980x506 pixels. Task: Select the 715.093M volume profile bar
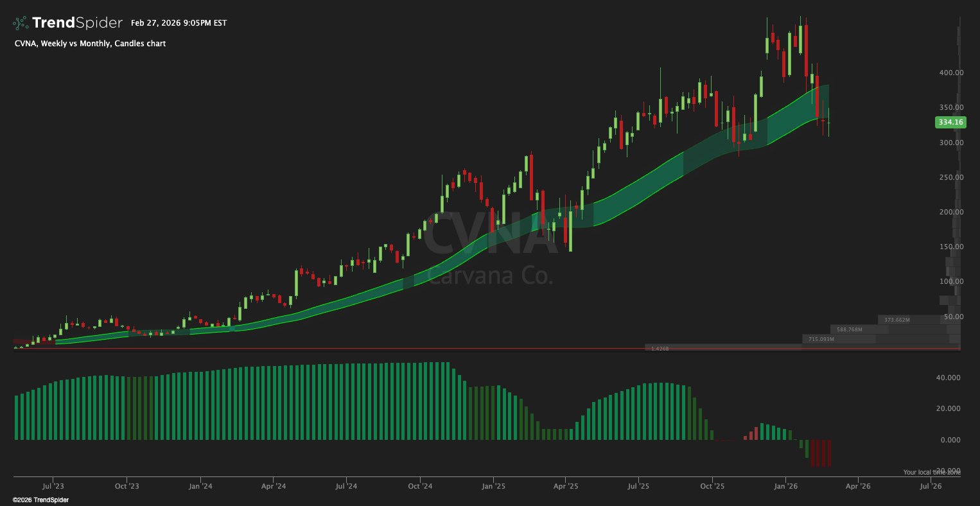[881, 339]
